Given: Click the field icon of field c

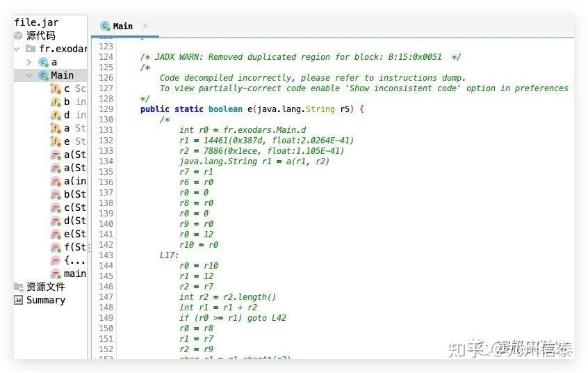Looking at the screenshot, I should (x=56, y=89).
